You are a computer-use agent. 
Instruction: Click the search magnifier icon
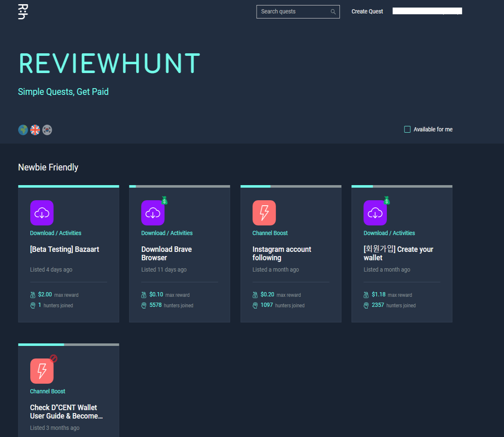[333, 12]
